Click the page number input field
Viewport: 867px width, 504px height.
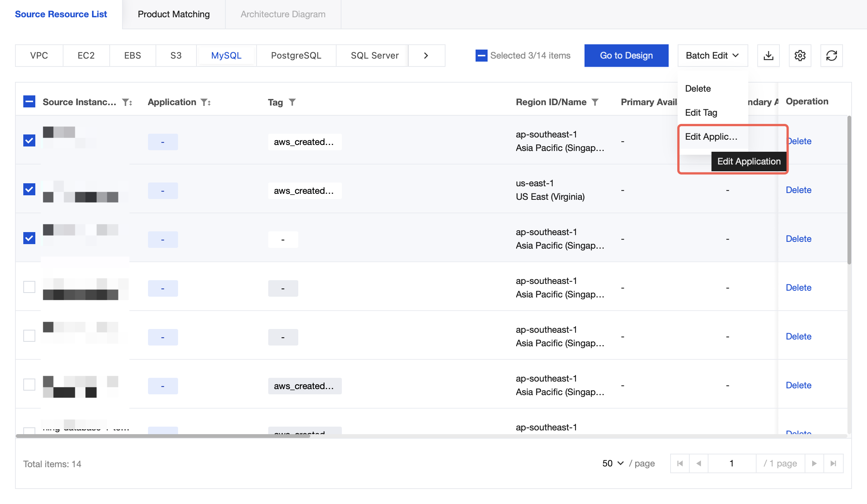(x=731, y=463)
